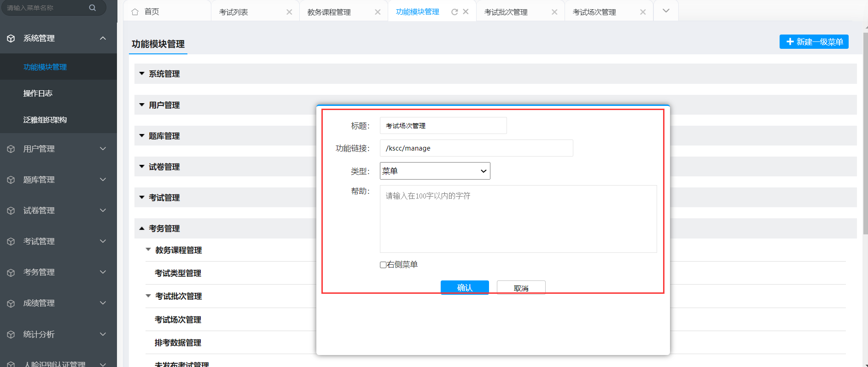Click the cube icon beside 用户管理

click(11, 149)
